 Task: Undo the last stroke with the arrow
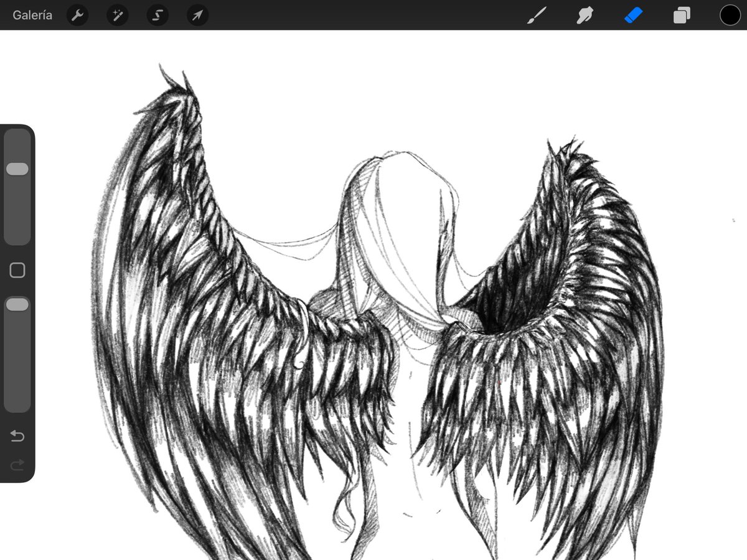[x=17, y=436]
